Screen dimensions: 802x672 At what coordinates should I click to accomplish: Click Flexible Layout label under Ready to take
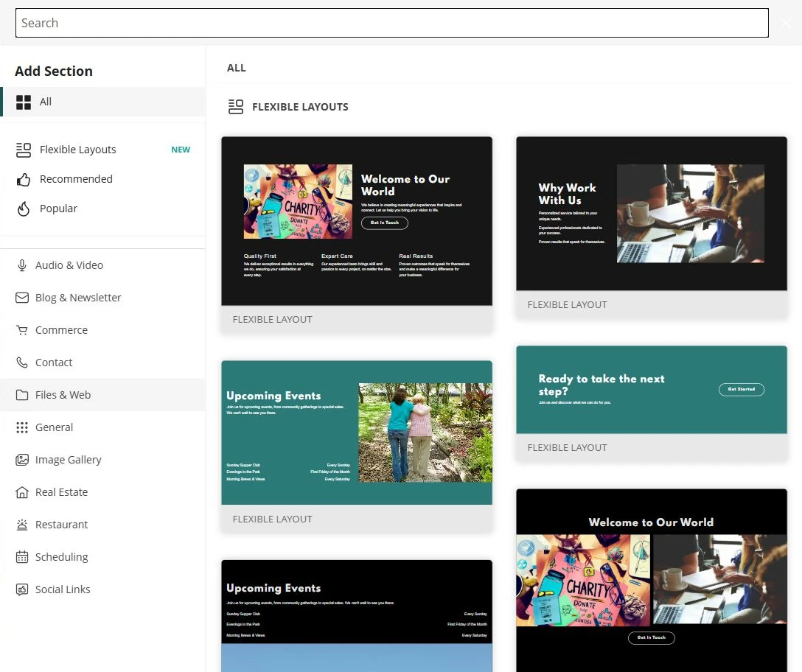tap(568, 448)
